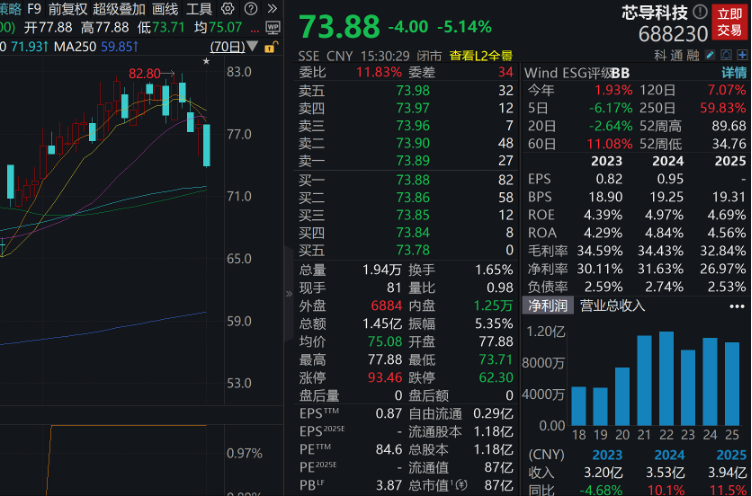Click the 换手 value 1.65%
Viewport: 752px width, 496px height.
tap(494, 270)
